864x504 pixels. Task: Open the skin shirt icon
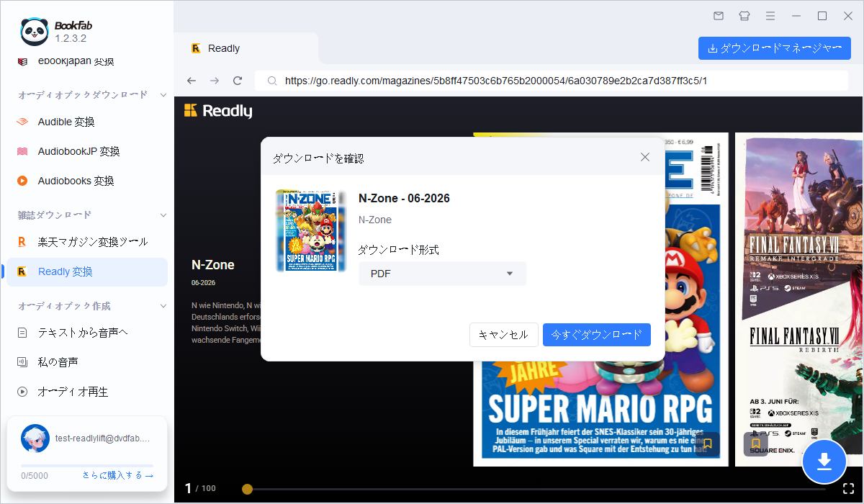744,16
